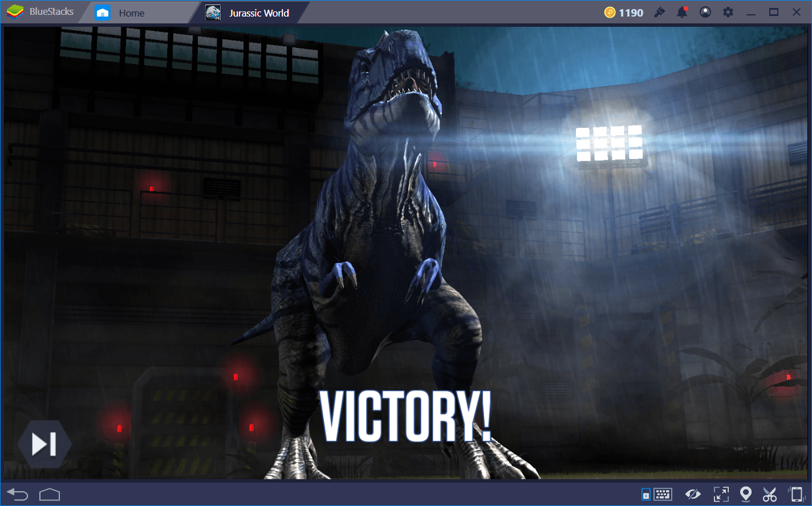Open BlueStacks settings gear
Viewport: 812px width, 506px height.
click(728, 12)
